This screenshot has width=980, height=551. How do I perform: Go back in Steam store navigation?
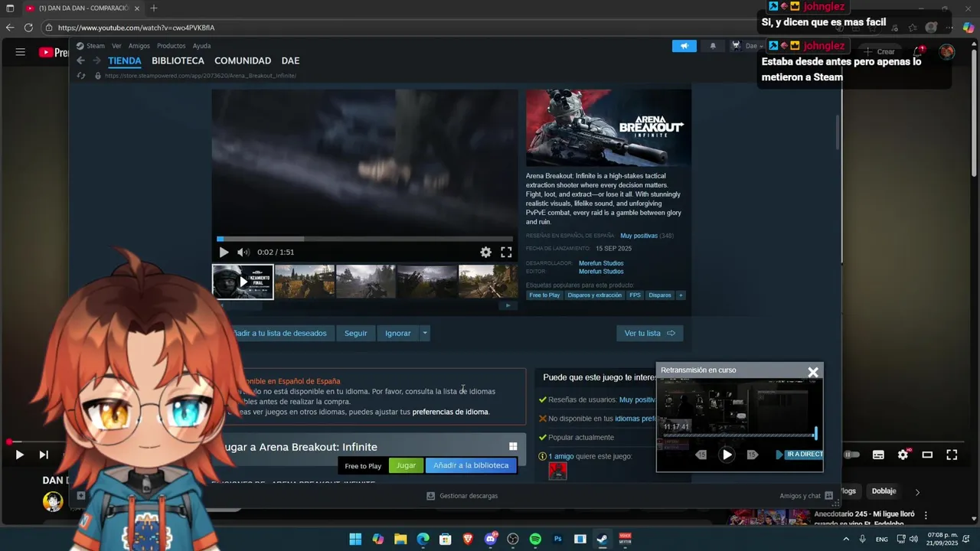pyautogui.click(x=80, y=60)
